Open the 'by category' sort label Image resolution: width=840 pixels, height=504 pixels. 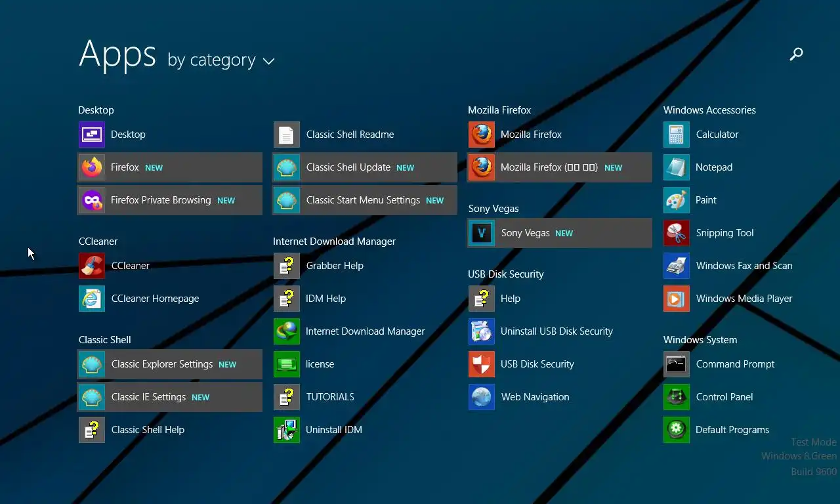pos(211,60)
